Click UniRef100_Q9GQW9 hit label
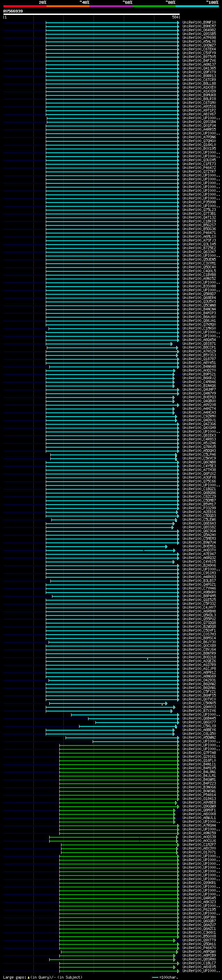Screen dimensions: 222x980 (199, 806)
